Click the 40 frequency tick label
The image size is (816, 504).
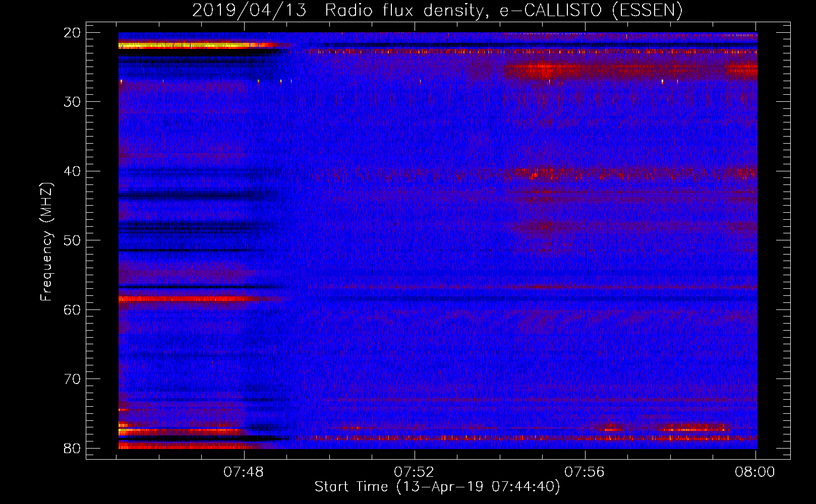coord(73,171)
